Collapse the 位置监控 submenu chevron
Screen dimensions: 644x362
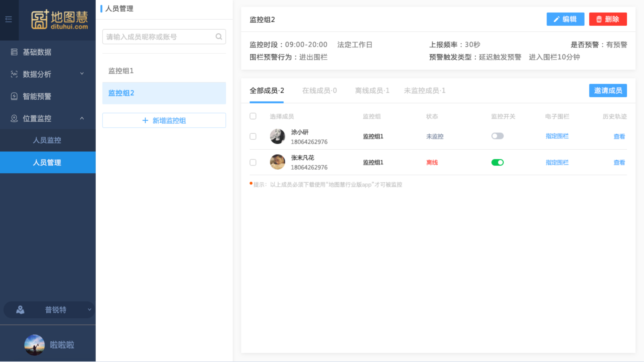tap(82, 118)
